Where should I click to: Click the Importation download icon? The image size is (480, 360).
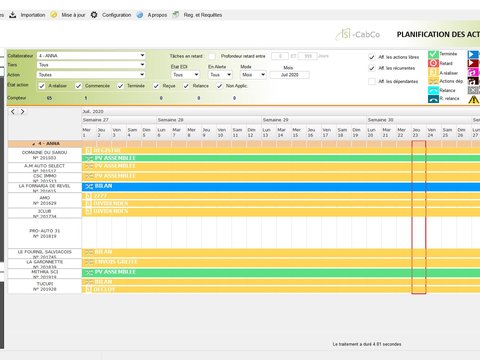(x=13, y=15)
